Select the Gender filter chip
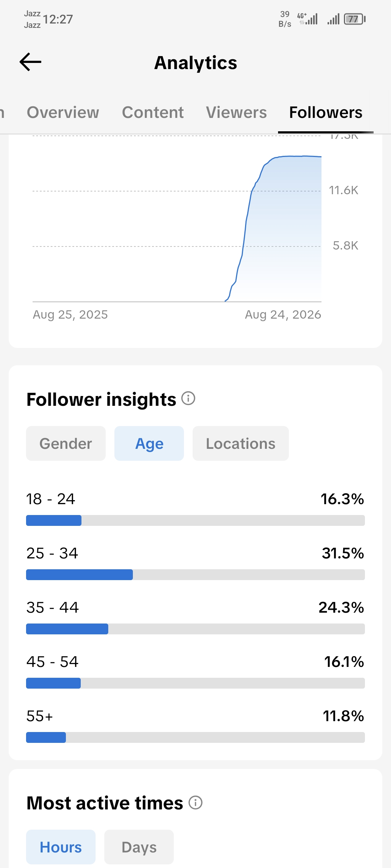This screenshot has width=391, height=868. (66, 443)
